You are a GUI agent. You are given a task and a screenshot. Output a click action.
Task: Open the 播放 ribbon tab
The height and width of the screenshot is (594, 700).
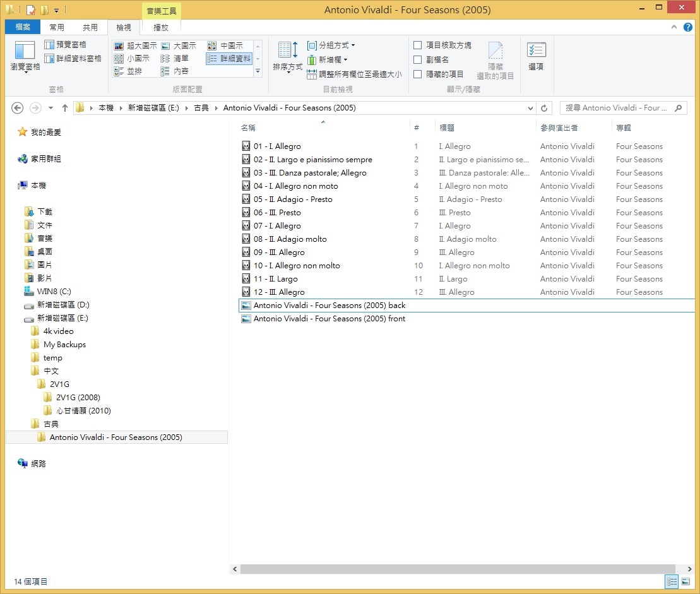[x=161, y=27]
